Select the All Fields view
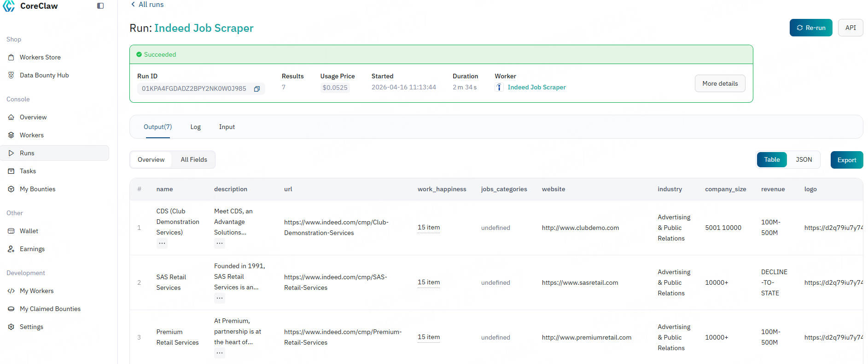This screenshot has height=364, width=868. pyautogui.click(x=194, y=159)
